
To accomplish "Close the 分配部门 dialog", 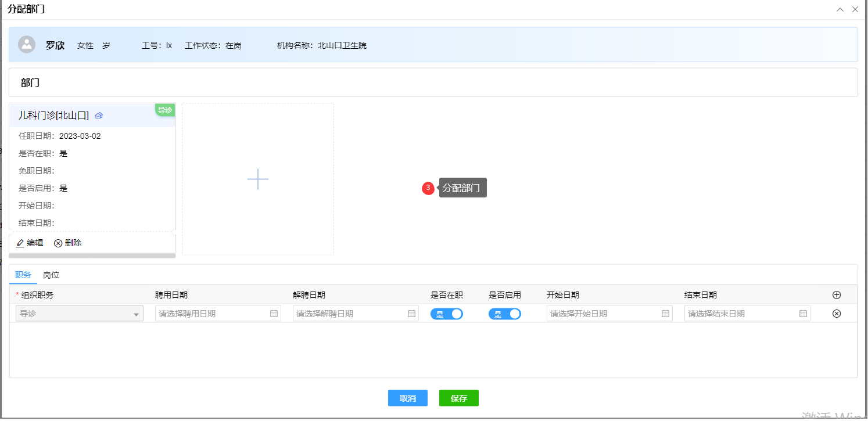I will pyautogui.click(x=855, y=9).
